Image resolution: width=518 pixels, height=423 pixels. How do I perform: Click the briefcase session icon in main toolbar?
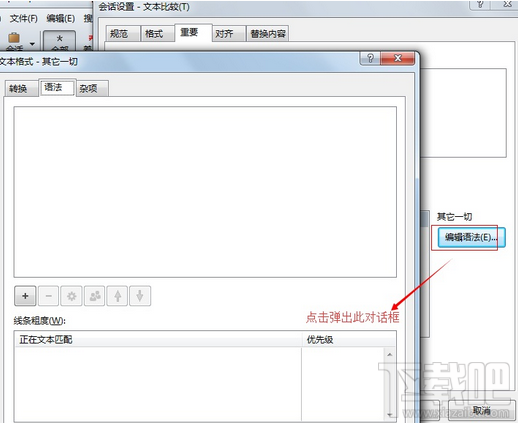coord(14,39)
